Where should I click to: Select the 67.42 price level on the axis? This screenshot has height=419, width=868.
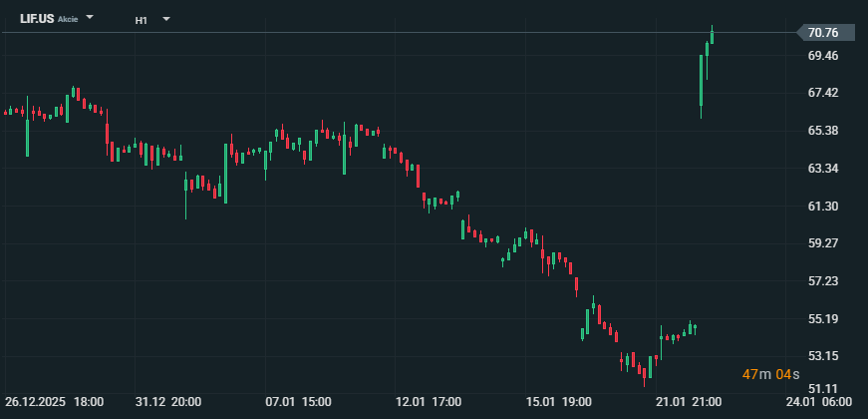pos(823,93)
